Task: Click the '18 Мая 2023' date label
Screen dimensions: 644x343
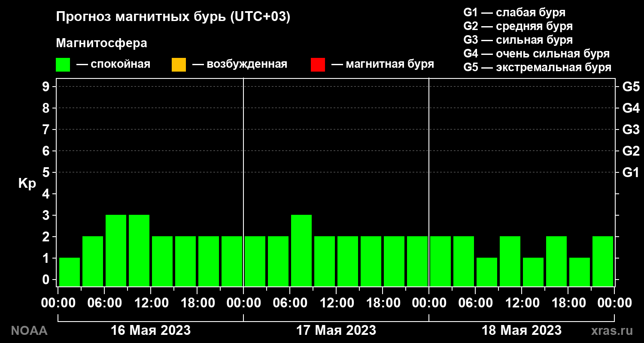Action: click(x=522, y=330)
